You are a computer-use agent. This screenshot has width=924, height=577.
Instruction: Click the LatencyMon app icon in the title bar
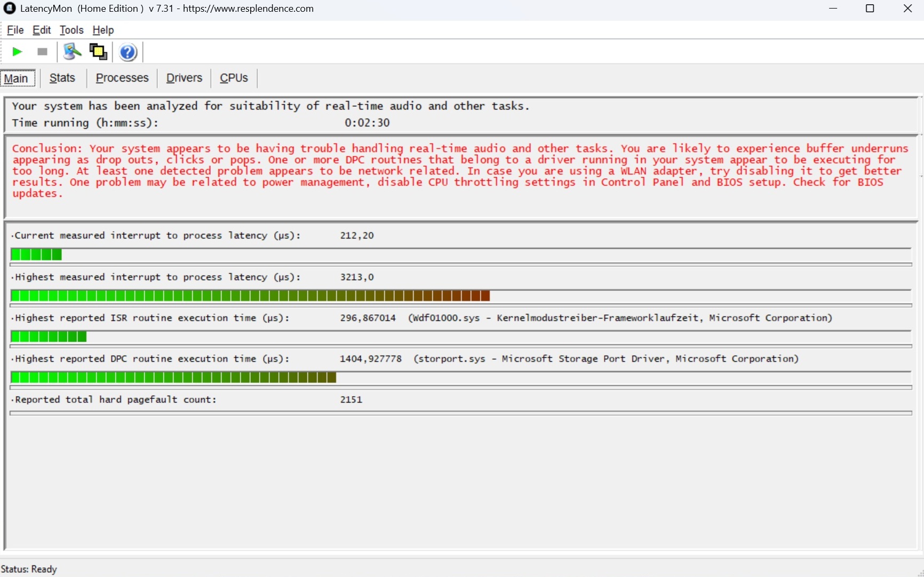(10, 8)
